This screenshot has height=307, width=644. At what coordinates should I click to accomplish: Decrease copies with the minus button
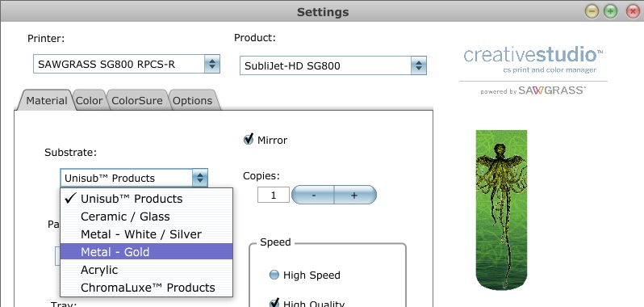coord(313,195)
